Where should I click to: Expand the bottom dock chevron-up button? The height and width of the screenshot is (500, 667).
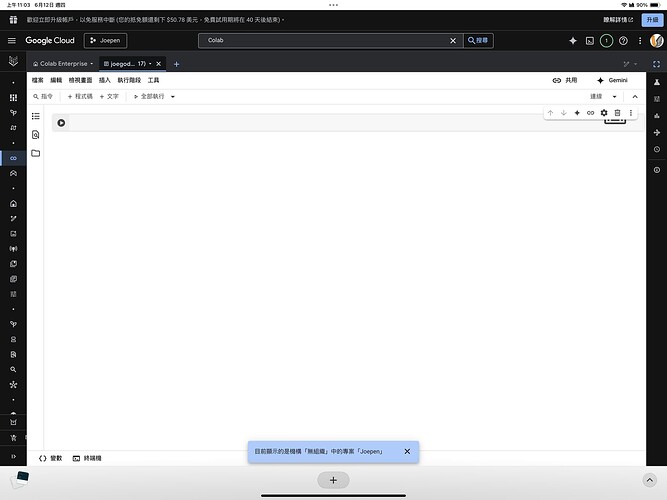pyautogui.click(x=650, y=480)
